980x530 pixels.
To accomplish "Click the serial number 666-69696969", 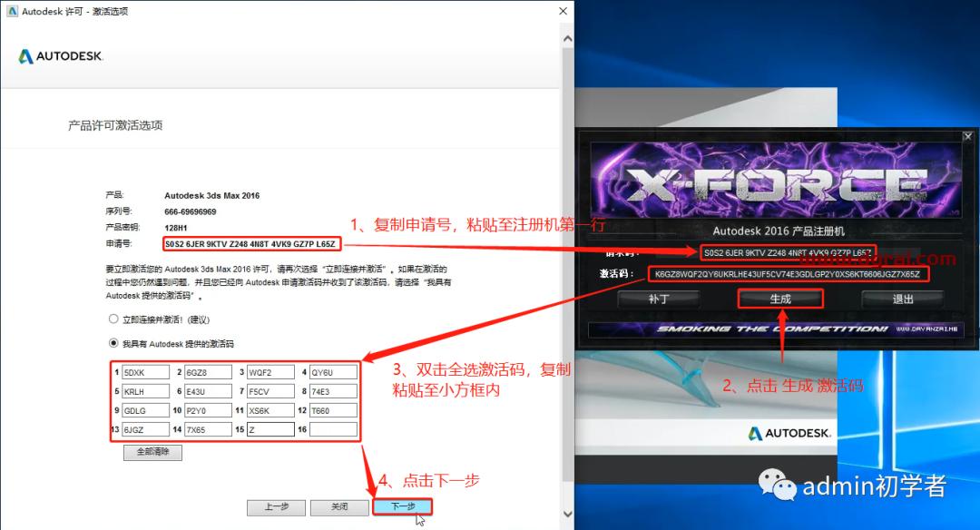I will [190, 211].
